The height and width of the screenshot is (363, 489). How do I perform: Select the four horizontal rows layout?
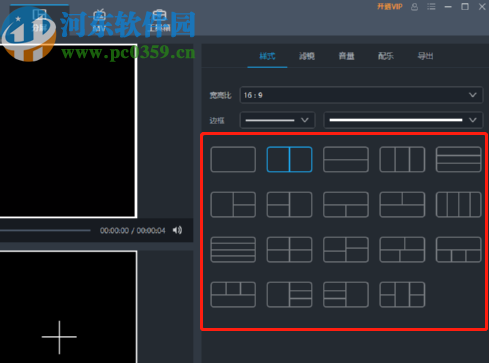tap(233, 249)
